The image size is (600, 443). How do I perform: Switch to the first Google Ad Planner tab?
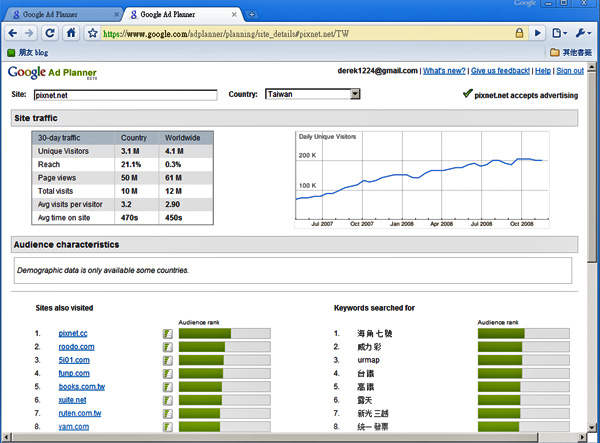[x=61, y=15]
